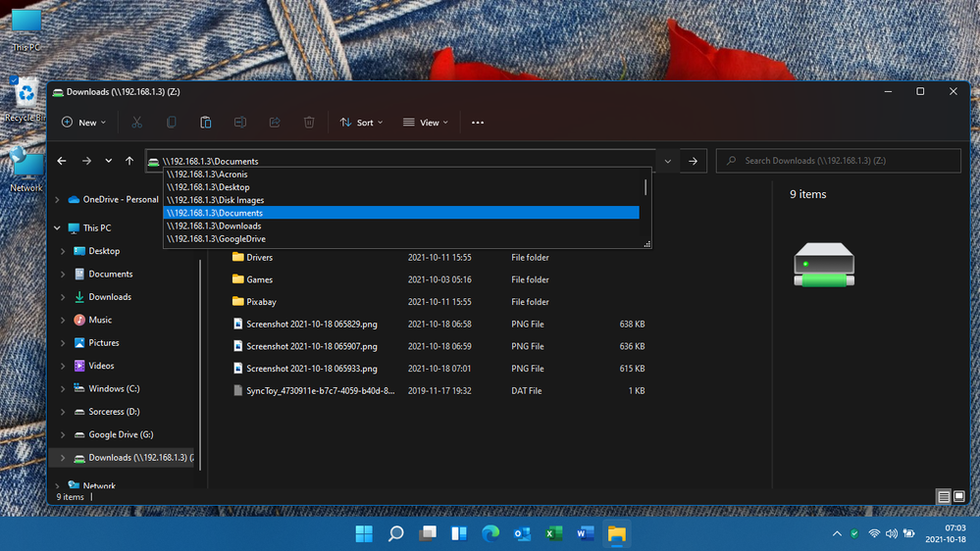The width and height of the screenshot is (980, 551).
Task: Expand Desktop in navigation pane
Action: [63, 251]
